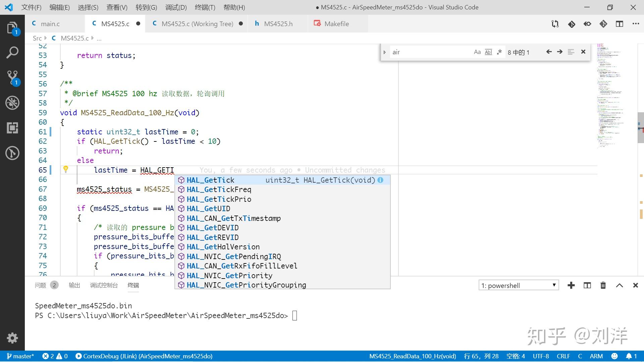Switch to the MS4525.h tab
The image size is (644, 362).
[278, 23]
